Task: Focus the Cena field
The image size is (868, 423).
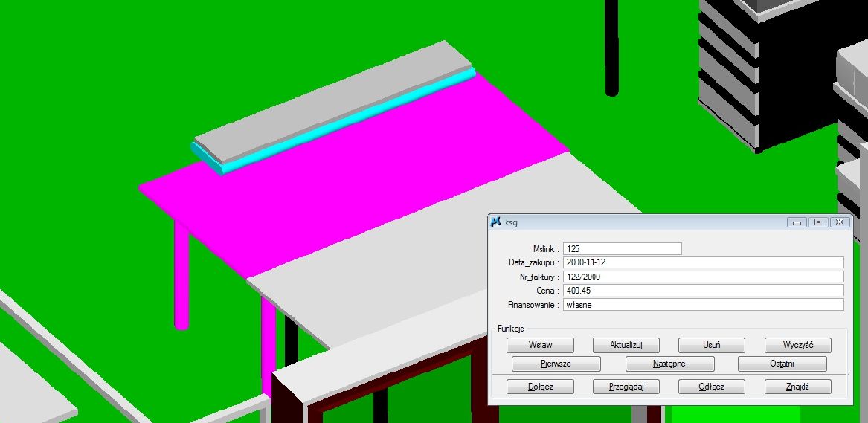Action: pos(703,290)
